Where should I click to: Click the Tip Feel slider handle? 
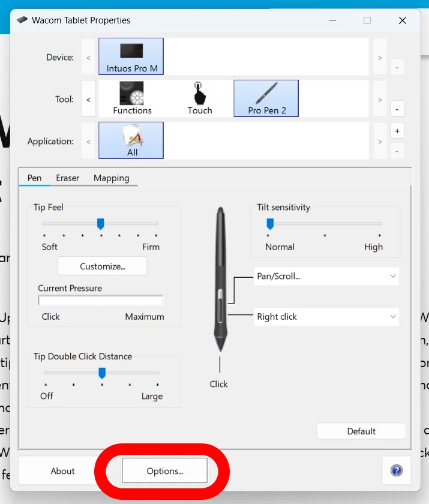pyautogui.click(x=101, y=224)
